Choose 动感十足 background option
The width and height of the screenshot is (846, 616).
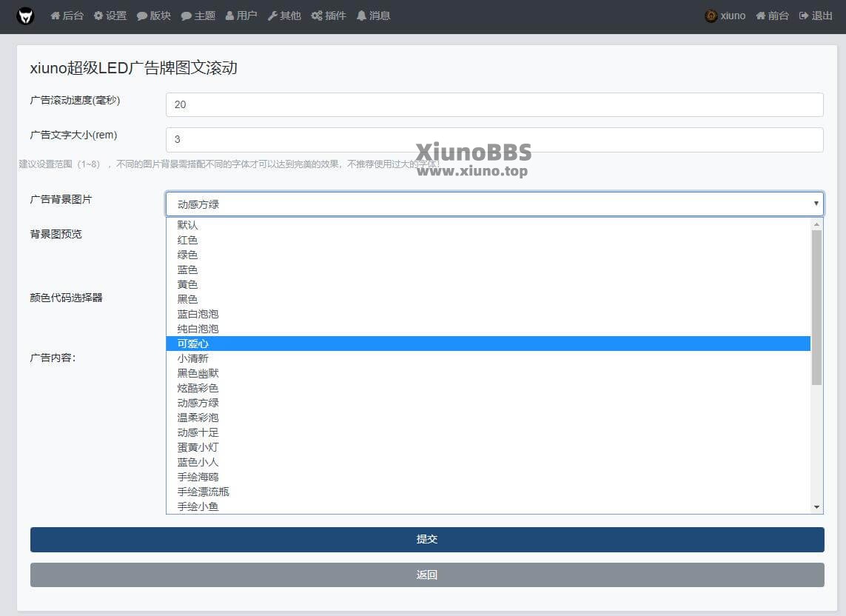(x=489, y=432)
